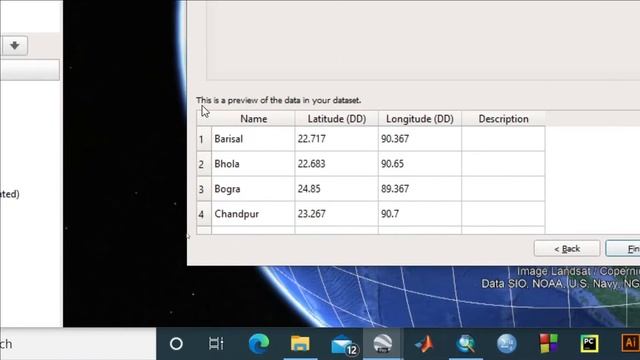
Task: Click the Bogra name cell
Action: coord(253,189)
